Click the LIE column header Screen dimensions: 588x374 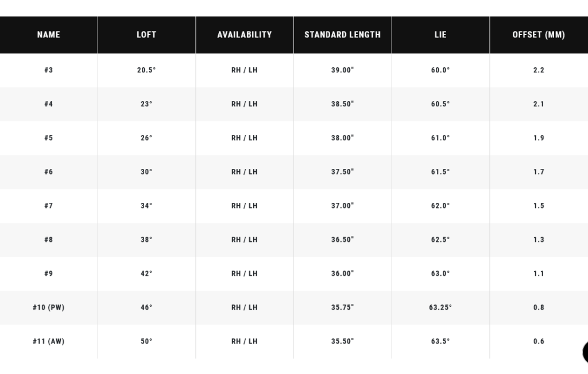440,35
